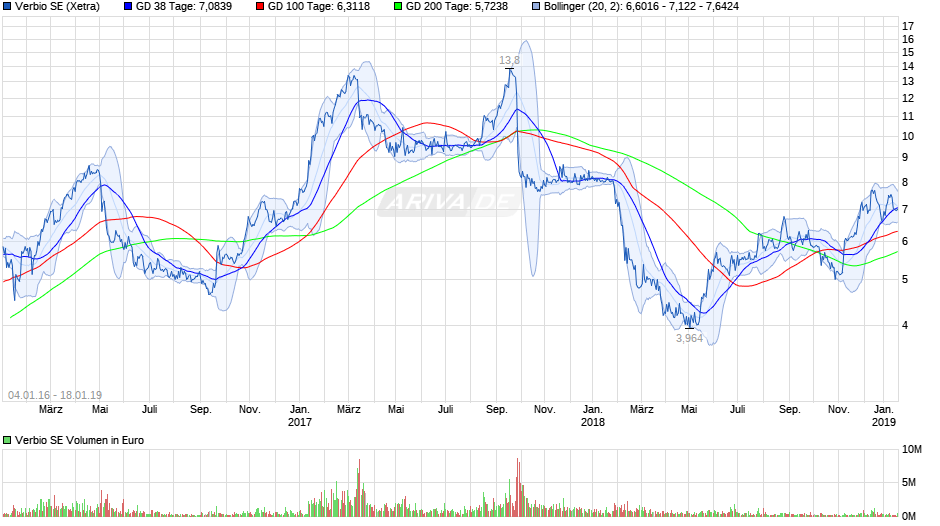Click the green GD 200 Tage legend swatch

pyautogui.click(x=398, y=7)
